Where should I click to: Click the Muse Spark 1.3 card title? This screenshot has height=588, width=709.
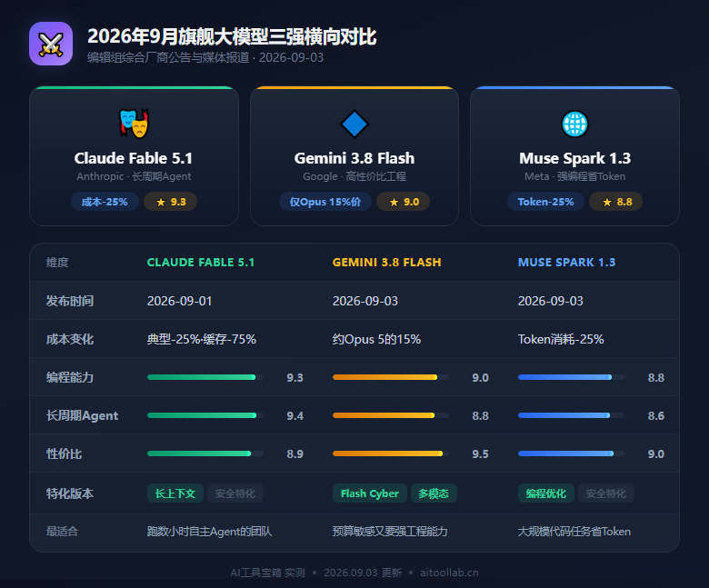tap(574, 158)
